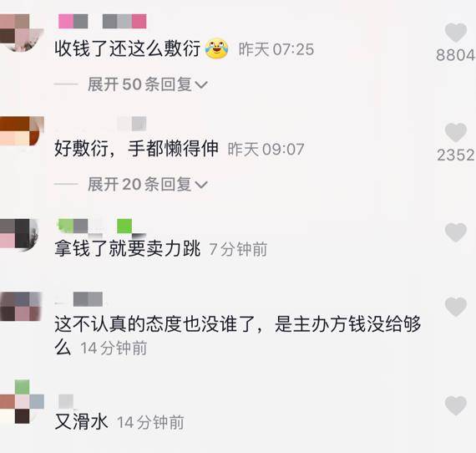Like the comment "好敷衍，手都懒得伸"
This screenshot has width=476, height=453.
[x=455, y=132]
